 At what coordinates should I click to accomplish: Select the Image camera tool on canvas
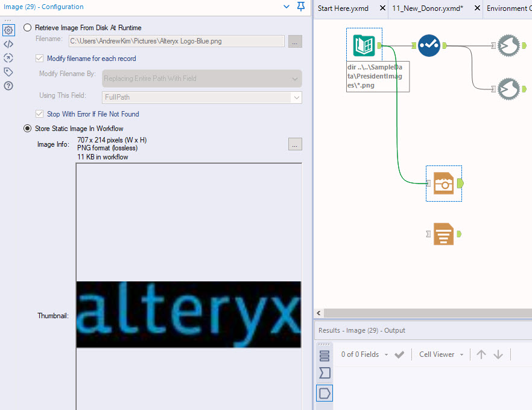tap(443, 183)
